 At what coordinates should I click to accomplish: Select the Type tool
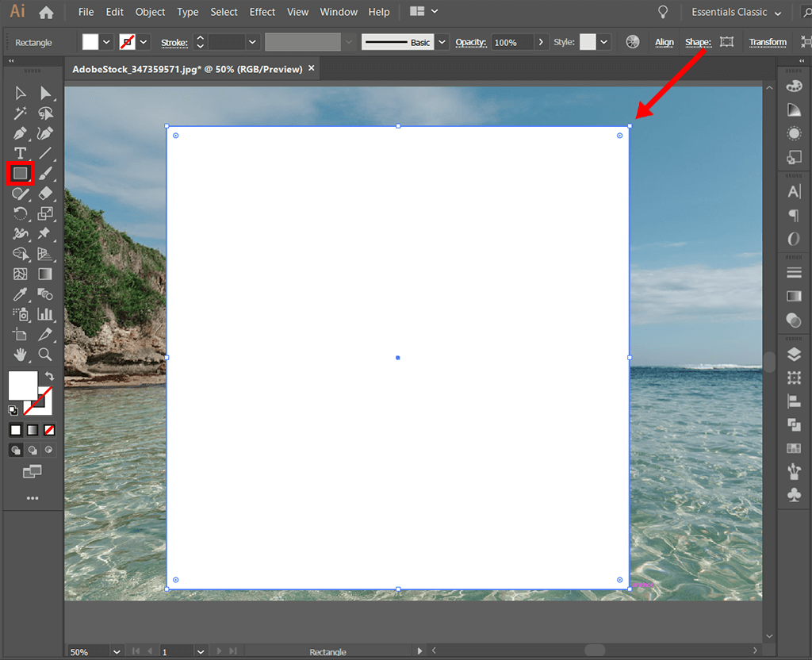point(20,153)
